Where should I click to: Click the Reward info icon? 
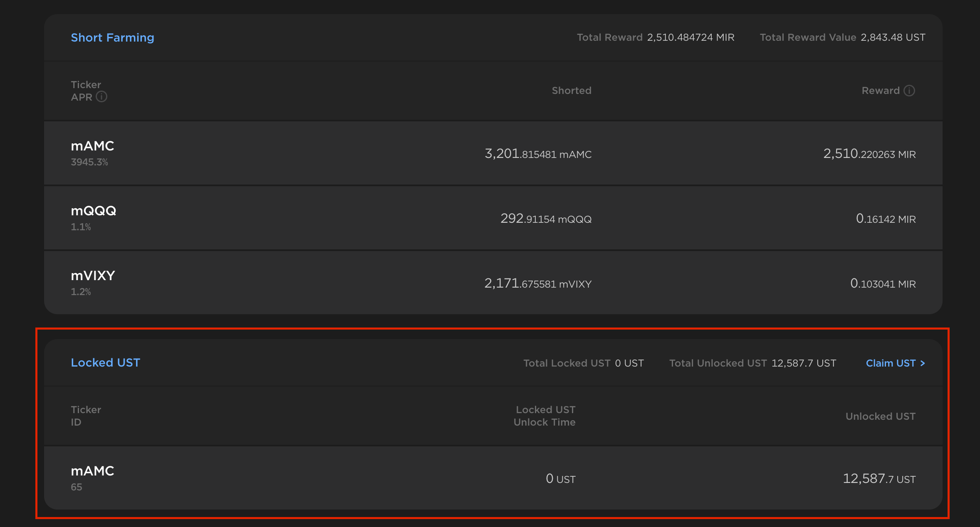909,91
